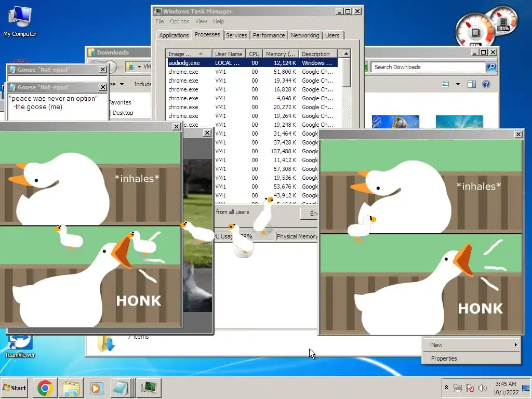The image size is (532, 399).
Task: Sort processes by User Name column
Action: [x=229, y=54]
